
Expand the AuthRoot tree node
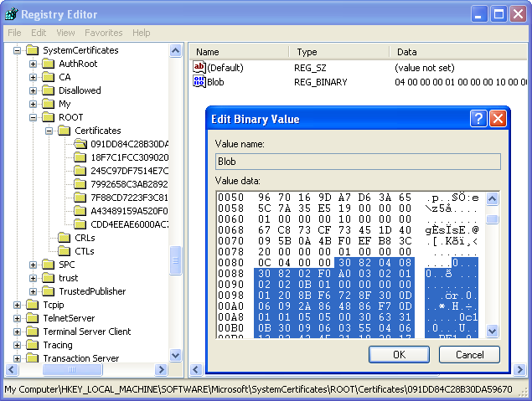[x=34, y=64]
